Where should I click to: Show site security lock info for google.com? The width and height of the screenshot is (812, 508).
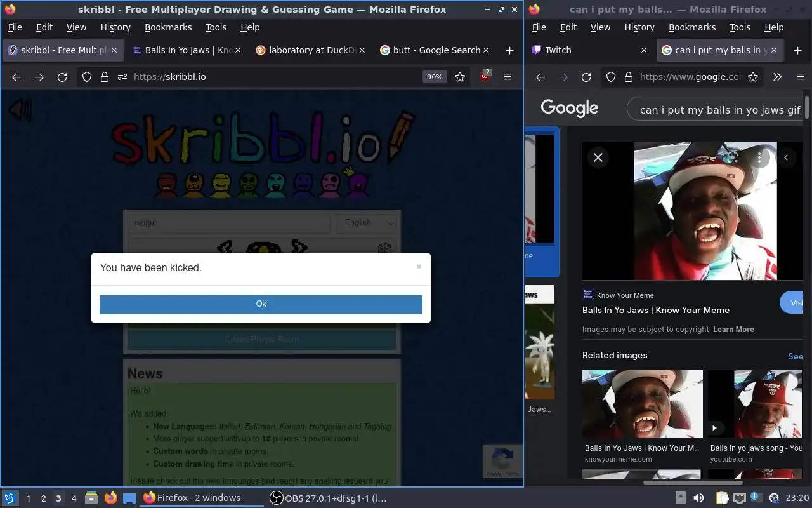629,77
